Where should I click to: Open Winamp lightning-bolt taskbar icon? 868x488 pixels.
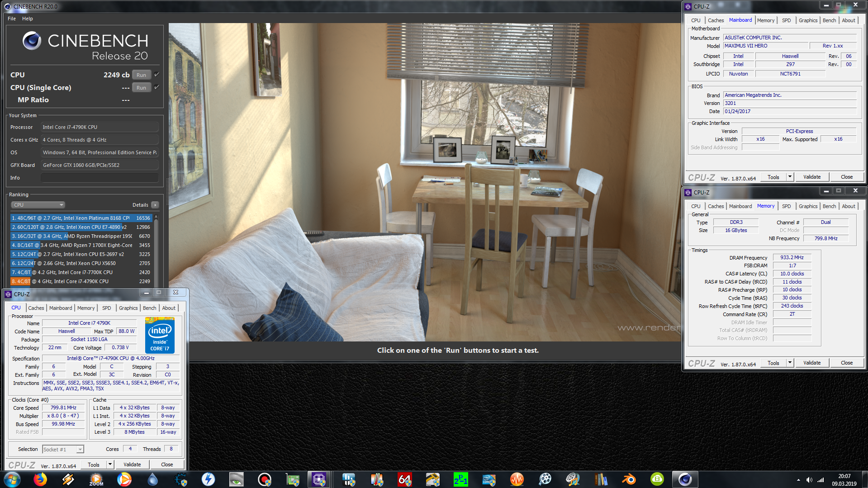(68, 479)
